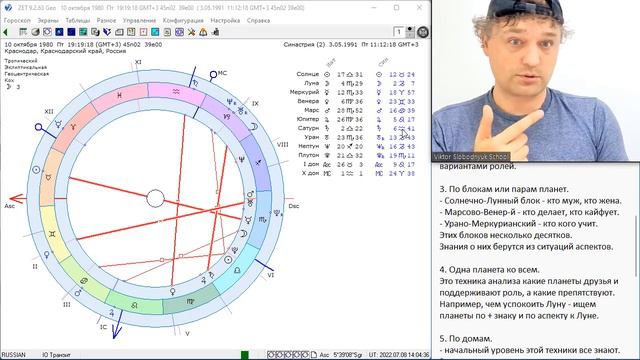The width and height of the screenshot is (640, 360).
Task: Click the overlapping squares toolbar icon
Action: pyautogui.click(x=95, y=32)
